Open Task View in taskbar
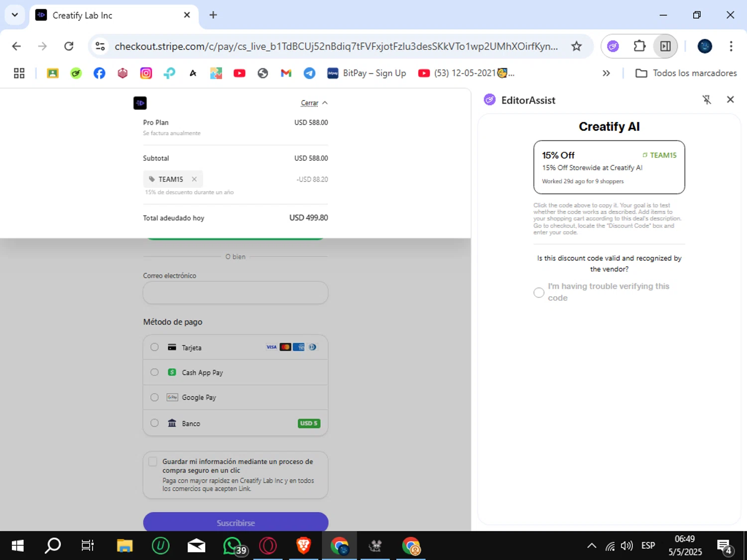 pos(88,546)
